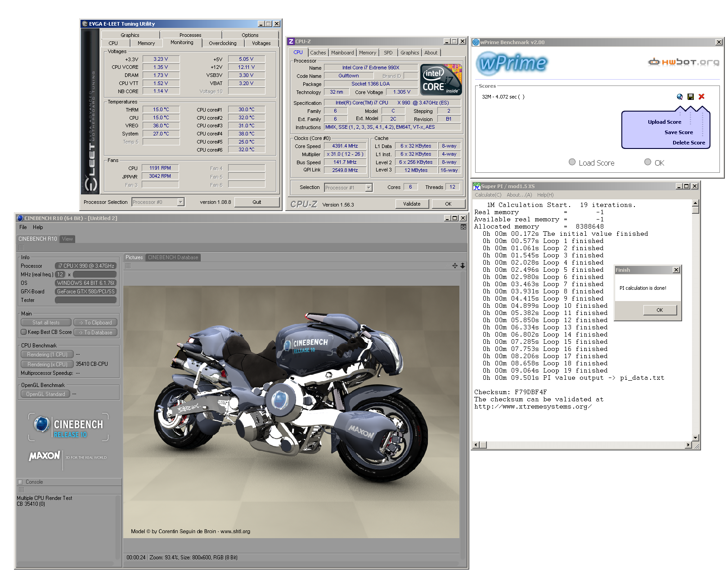
Task: Open the Help(H) menu in Super PI
Action: pos(545,195)
